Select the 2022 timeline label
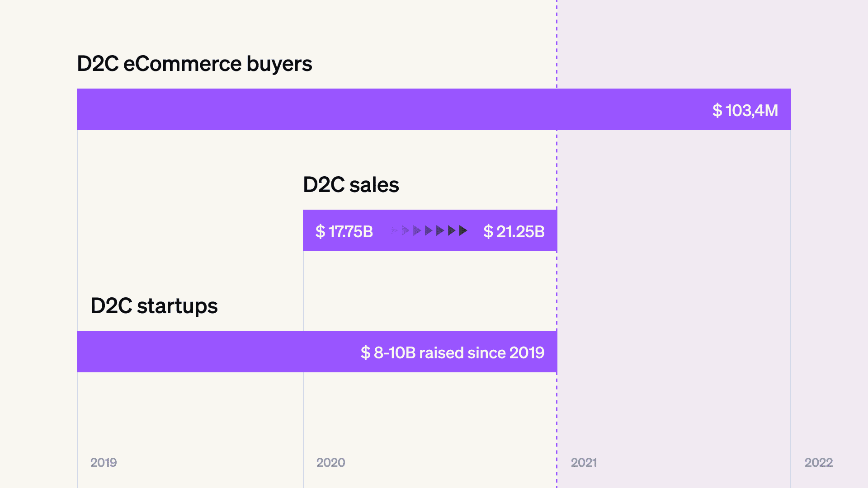 click(x=819, y=462)
